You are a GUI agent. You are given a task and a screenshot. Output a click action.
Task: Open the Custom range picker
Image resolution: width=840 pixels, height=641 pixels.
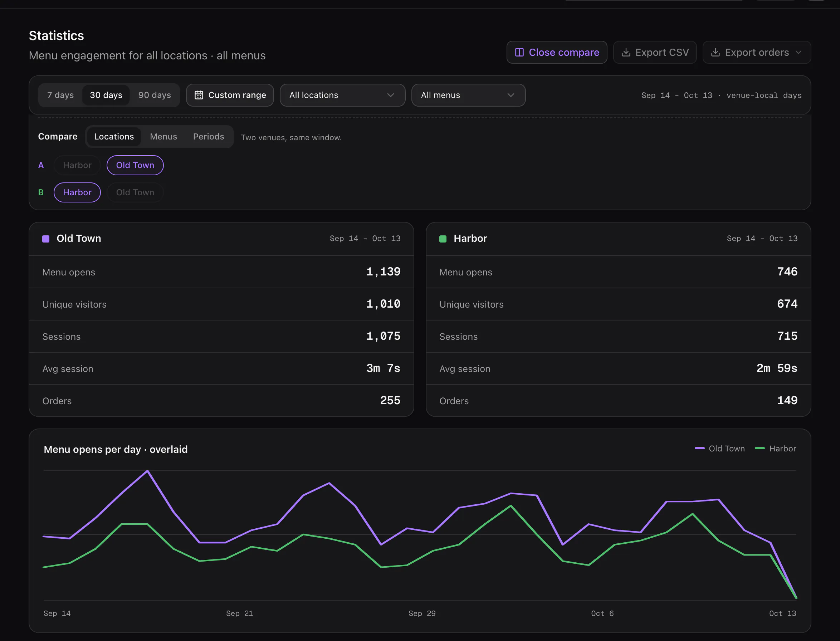tap(230, 95)
